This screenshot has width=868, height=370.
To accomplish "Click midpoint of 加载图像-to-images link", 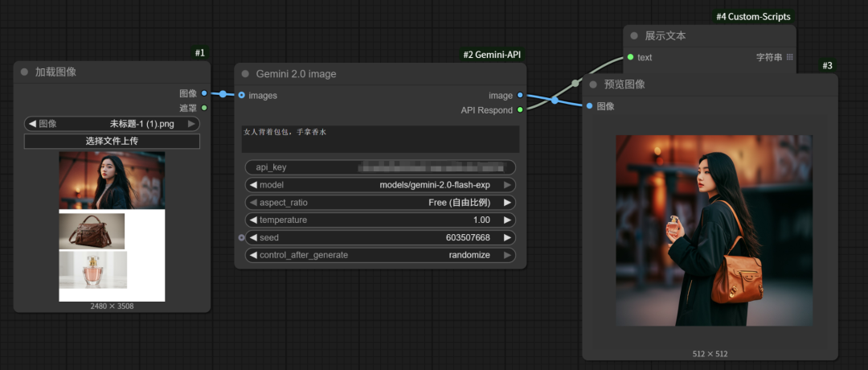I will coord(223,94).
